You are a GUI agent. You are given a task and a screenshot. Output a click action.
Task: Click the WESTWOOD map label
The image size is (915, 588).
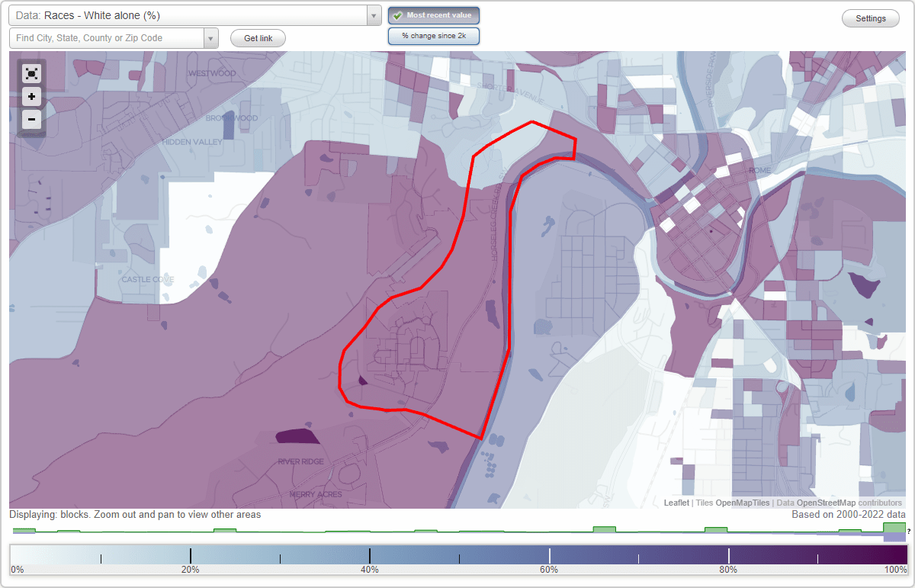(x=212, y=73)
